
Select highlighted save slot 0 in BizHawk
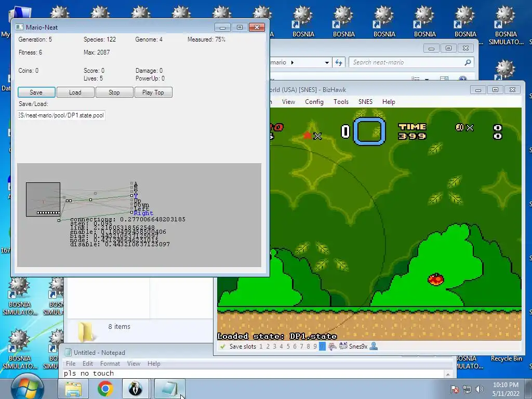click(x=322, y=347)
